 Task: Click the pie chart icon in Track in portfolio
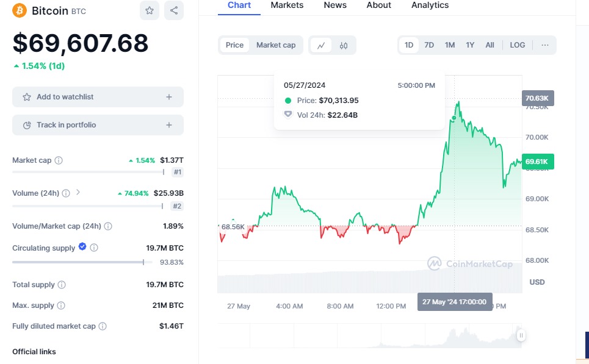coord(27,126)
